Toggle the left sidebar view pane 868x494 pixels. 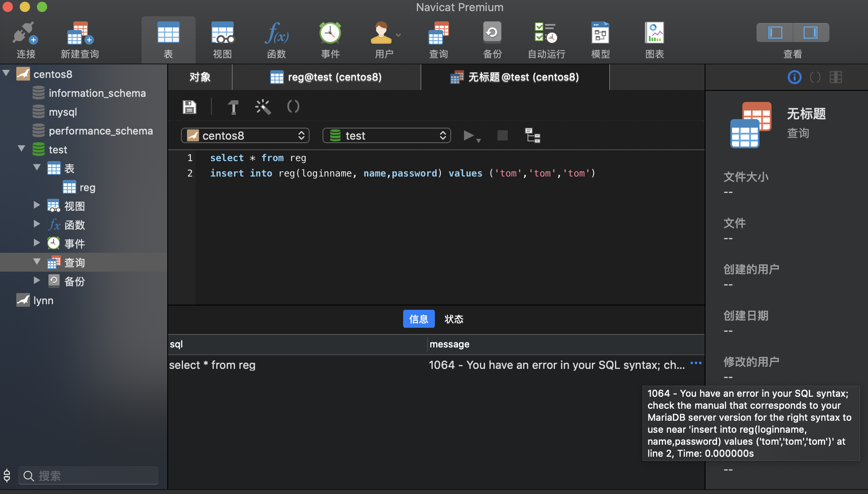click(x=775, y=33)
